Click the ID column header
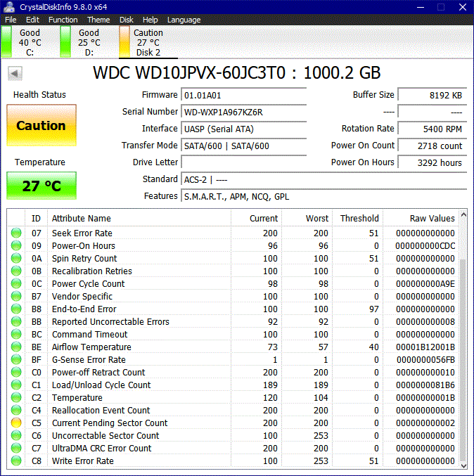 [x=36, y=218]
